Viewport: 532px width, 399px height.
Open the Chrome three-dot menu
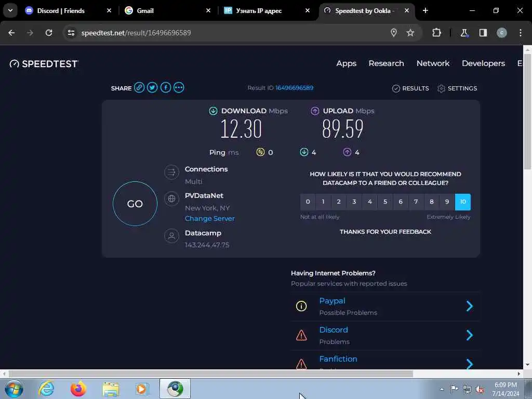[x=521, y=33]
